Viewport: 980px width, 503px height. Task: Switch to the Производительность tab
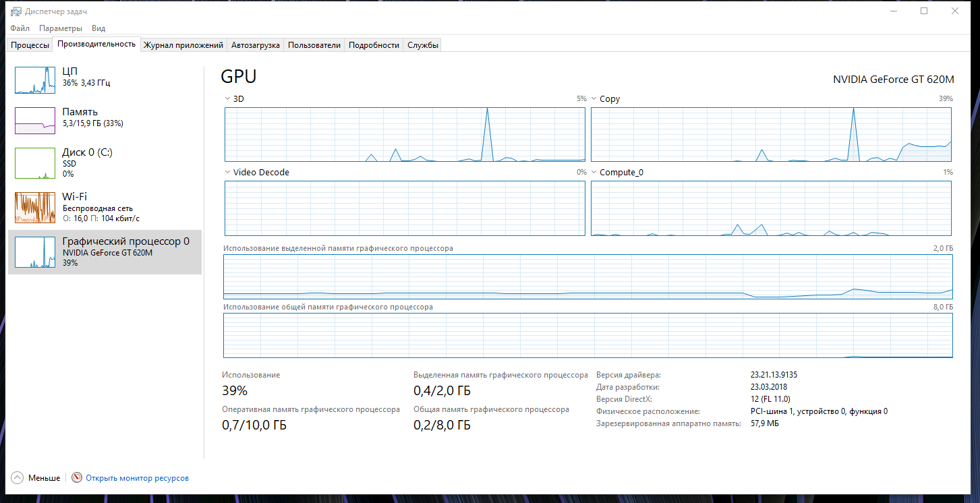point(96,45)
